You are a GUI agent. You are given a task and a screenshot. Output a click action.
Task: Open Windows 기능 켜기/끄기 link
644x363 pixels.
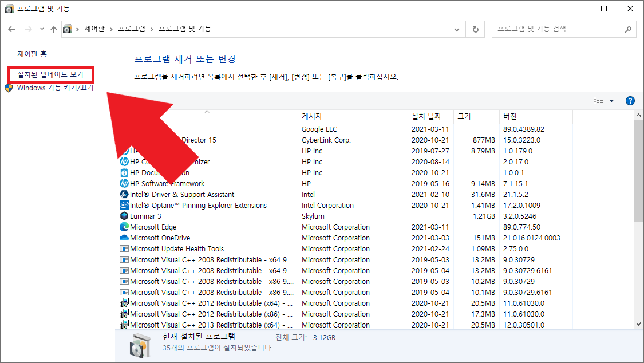(56, 88)
